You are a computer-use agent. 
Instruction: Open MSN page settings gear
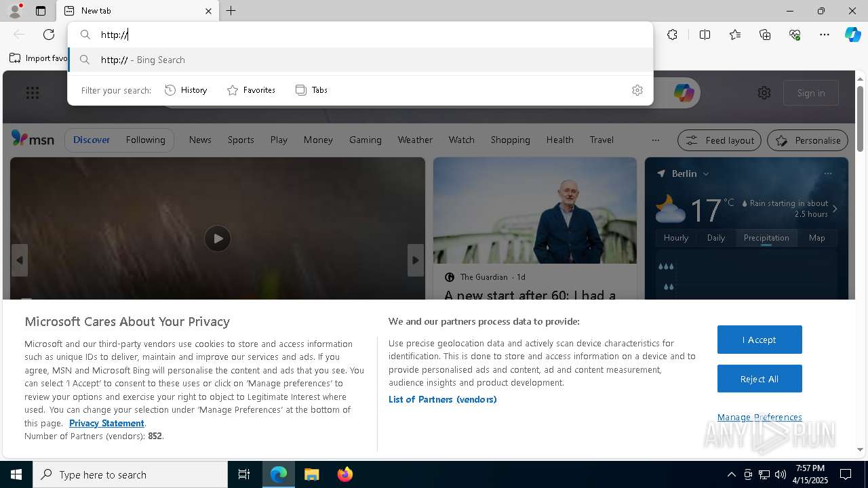coord(764,93)
